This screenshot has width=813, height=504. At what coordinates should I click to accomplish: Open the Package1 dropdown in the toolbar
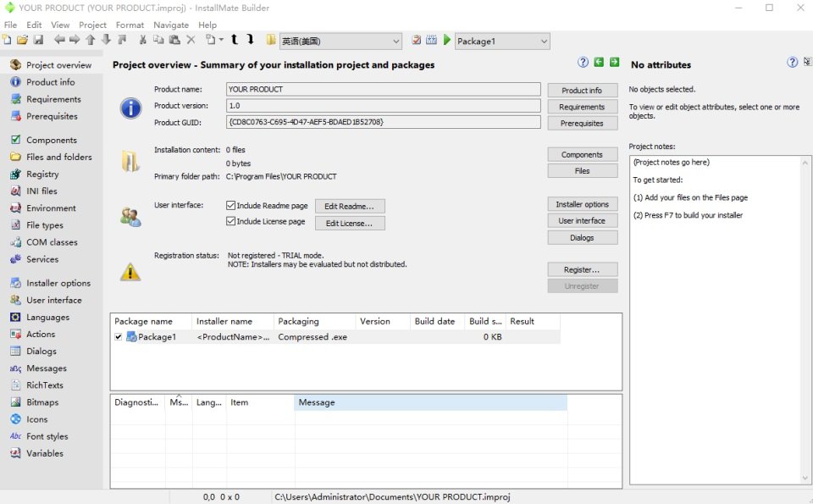pyautogui.click(x=502, y=42)
